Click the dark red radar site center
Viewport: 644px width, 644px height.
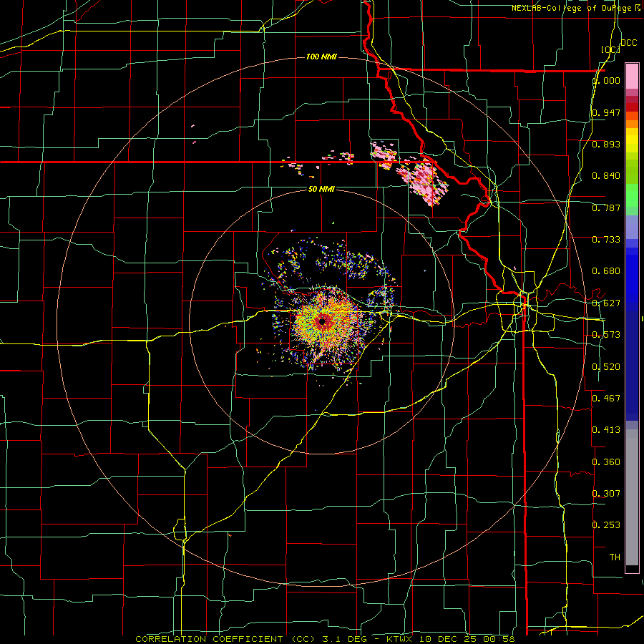322,321
